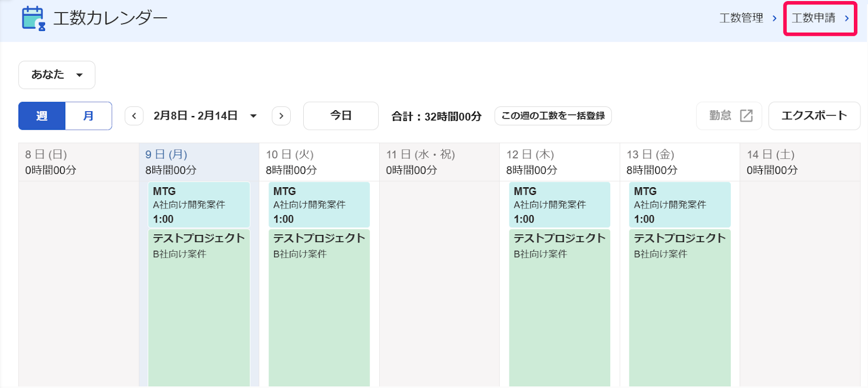Click the chevron next to 工数申請
Image resolution: width=868 pixels, height=388 pixels.
click(x=846, y=18)
